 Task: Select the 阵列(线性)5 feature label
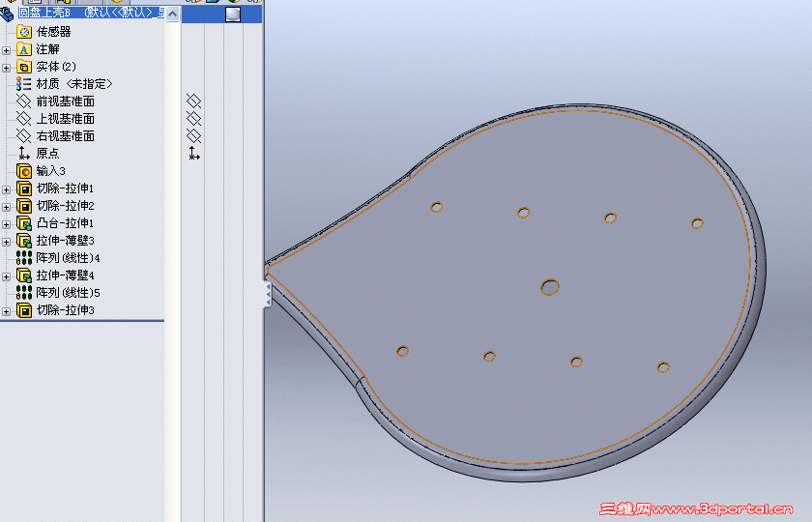click(68, 293)
